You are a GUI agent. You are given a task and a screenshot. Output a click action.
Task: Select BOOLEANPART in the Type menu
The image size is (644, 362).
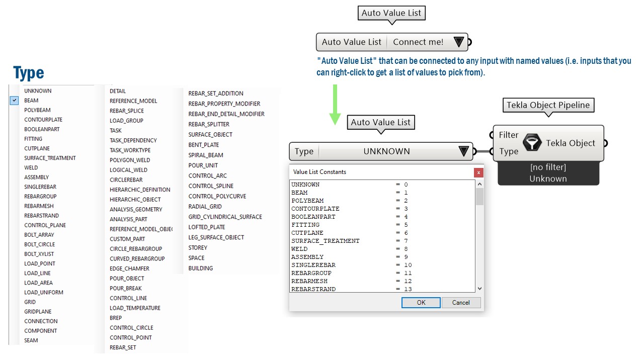[42, 129]
